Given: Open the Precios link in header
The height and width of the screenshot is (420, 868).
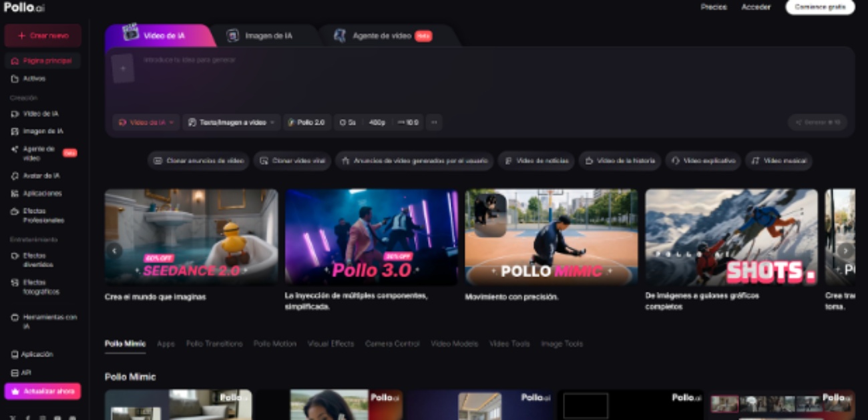Looking at the screenshot, I should click(x=713, y=7).
